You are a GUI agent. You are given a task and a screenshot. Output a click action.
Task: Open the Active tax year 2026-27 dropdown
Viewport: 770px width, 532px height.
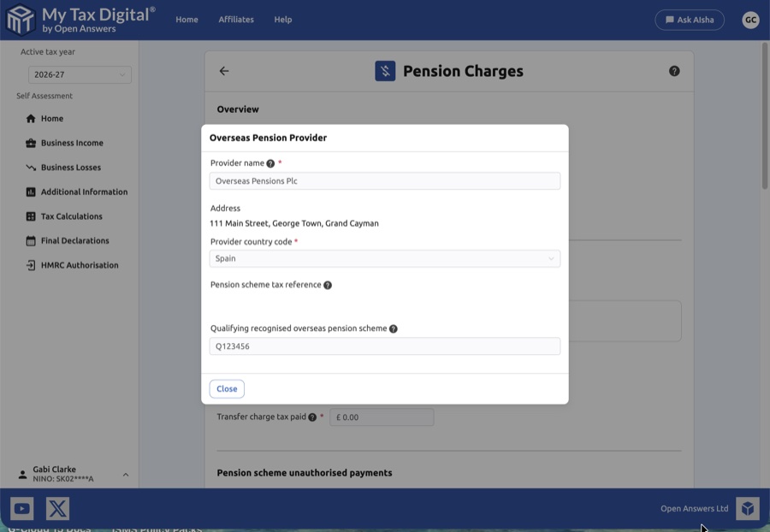click(x=80, y=75)
